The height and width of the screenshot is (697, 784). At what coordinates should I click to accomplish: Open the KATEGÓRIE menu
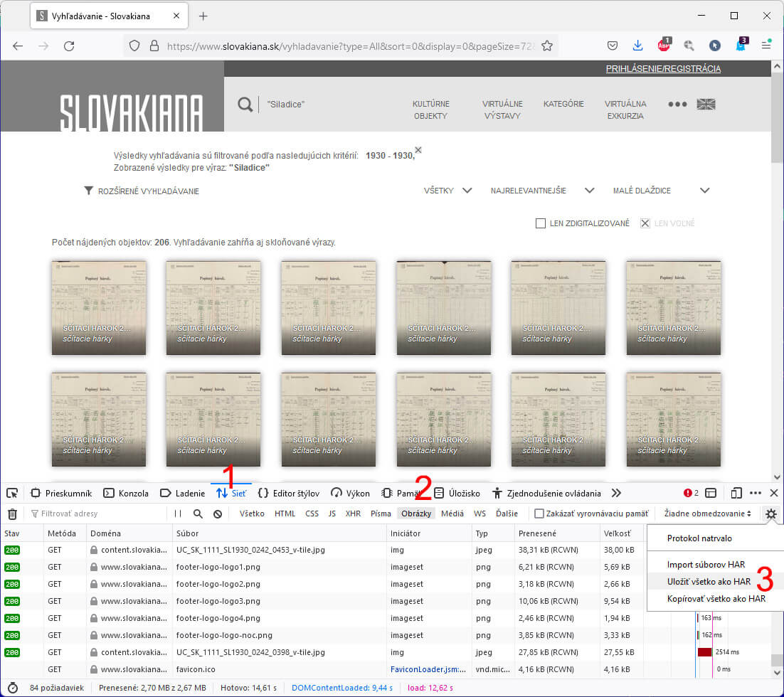tap(563, 104)
